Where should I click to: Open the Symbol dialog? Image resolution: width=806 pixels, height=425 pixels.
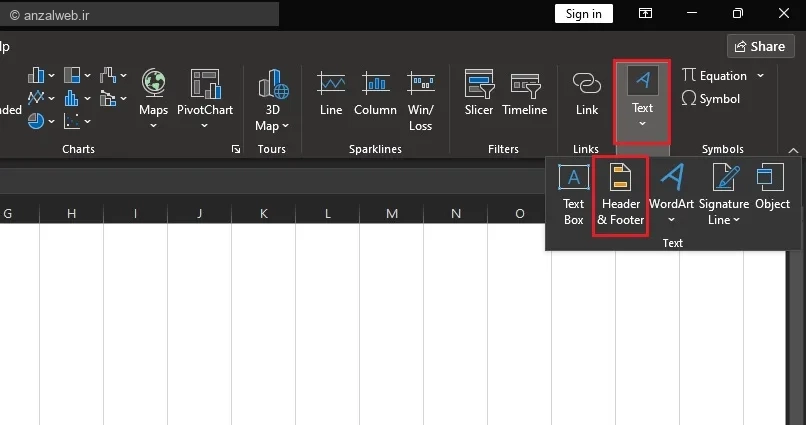tap(711, 99)
